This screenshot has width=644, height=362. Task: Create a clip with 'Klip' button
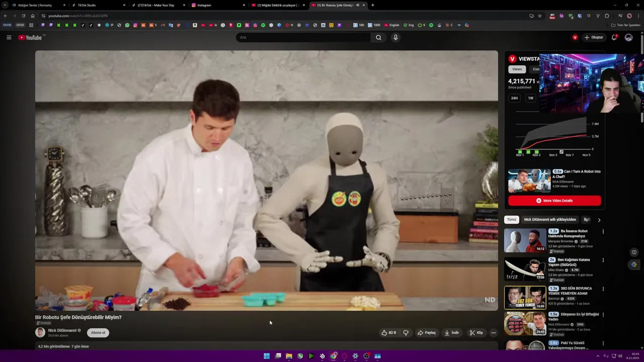(476, 332)
